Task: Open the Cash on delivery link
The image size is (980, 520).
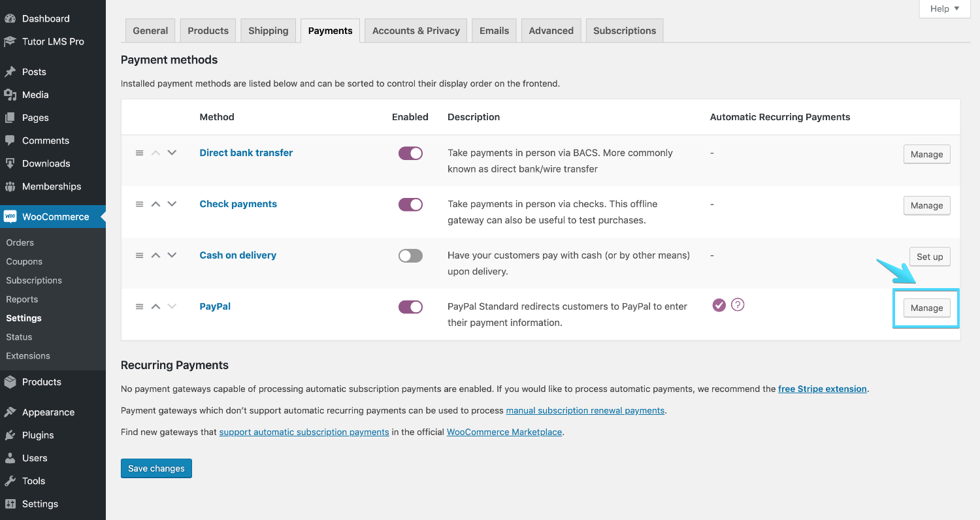Action: click(238, 255)
